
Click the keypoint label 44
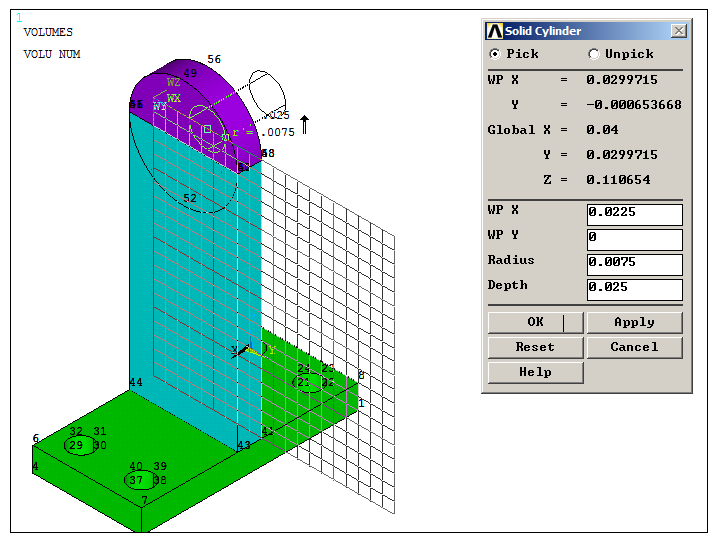coord(136,383)
